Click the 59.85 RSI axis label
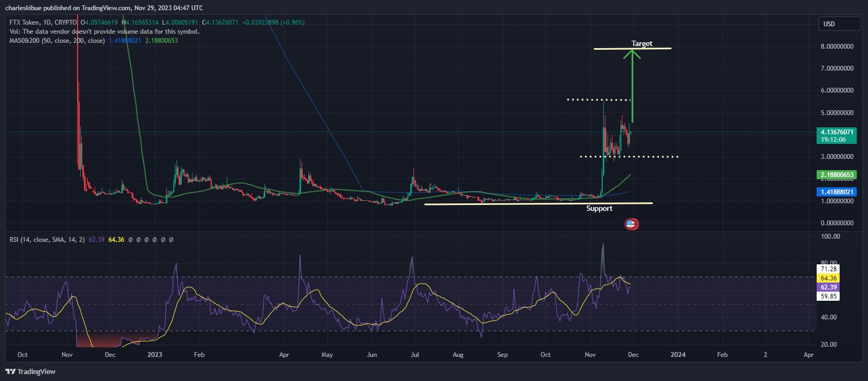Image resolution: width=868 pixels, height=381 pixels. click(x=828, y=296)
